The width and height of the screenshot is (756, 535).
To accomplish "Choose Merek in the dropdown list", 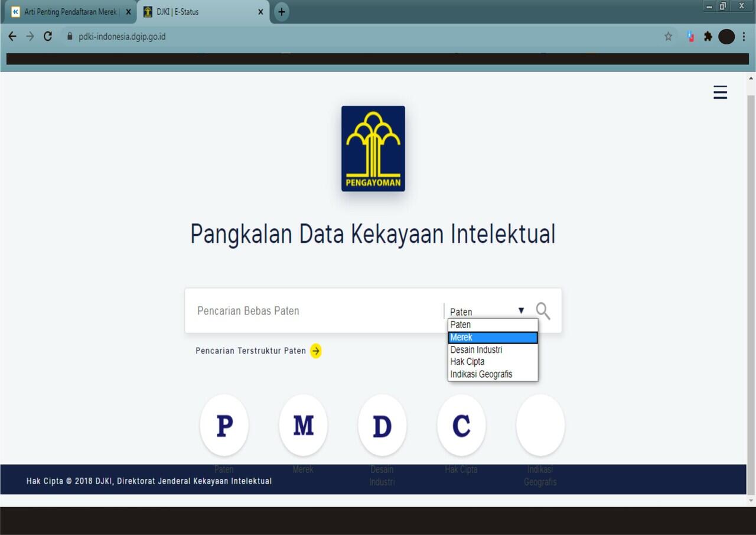I will tap(493, 338).
